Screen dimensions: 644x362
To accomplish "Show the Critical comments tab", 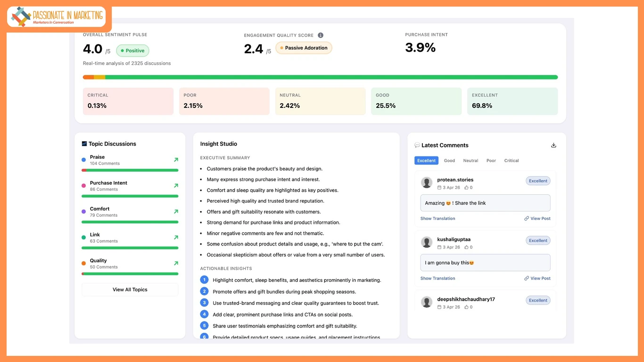I will (511, 161).
